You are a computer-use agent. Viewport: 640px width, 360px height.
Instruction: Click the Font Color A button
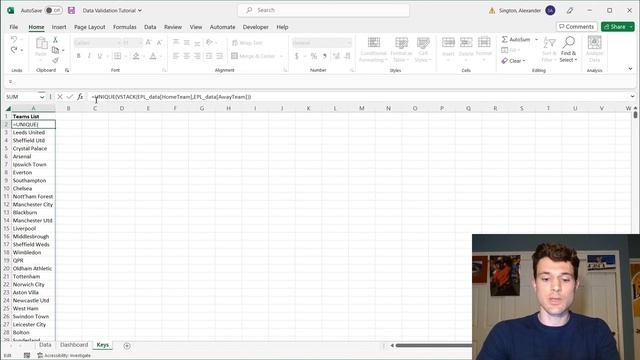153,56
